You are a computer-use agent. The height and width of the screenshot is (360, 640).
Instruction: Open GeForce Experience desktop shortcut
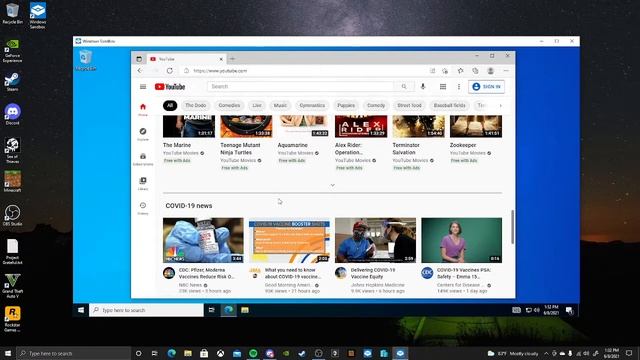click(x=12, y=51)
